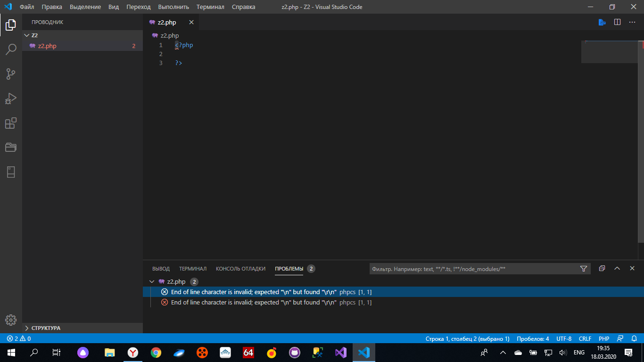
Task: Open the notifications bell in the status bar
Action: tap(634, 338)
